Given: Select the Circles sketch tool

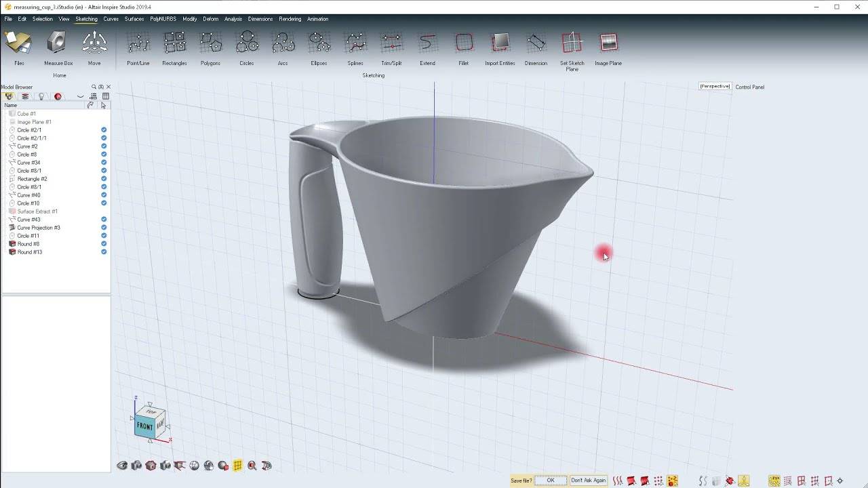Looking at the screenshot, I should [247, 47].
